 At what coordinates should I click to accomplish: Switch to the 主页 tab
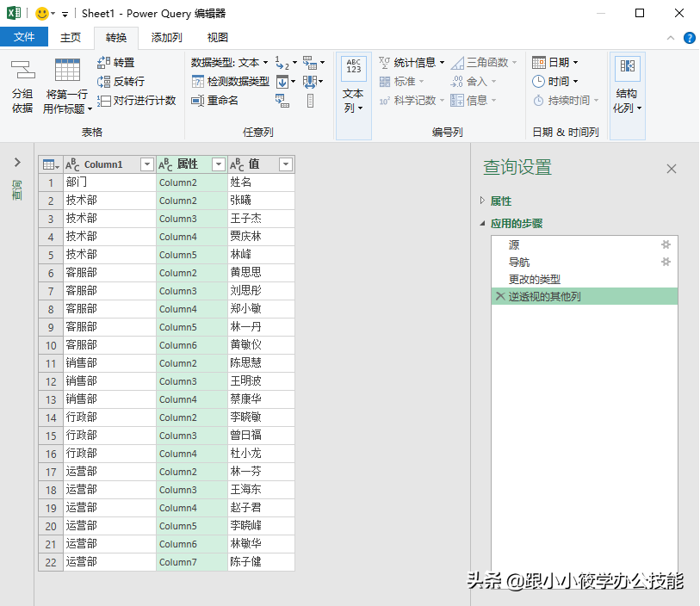click(71, 38)
